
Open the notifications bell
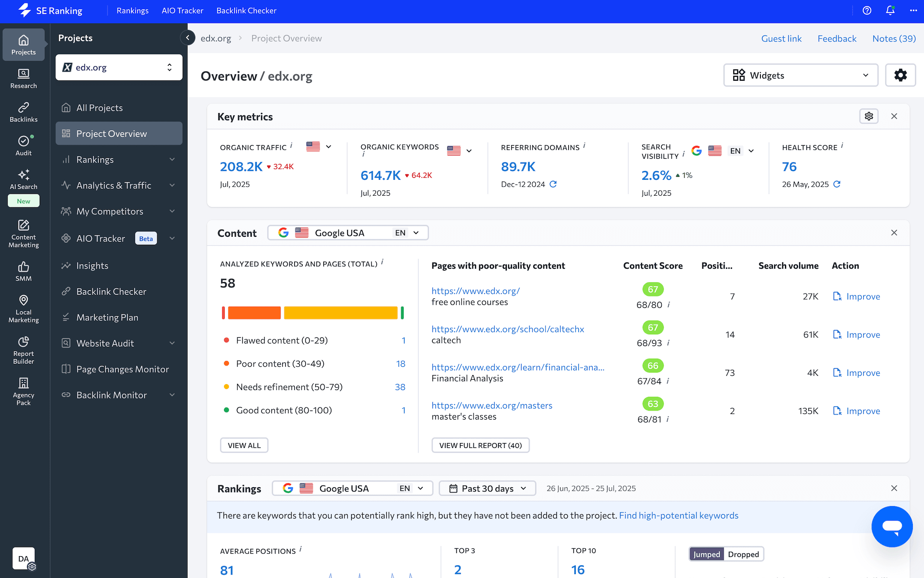pos(890,10)
